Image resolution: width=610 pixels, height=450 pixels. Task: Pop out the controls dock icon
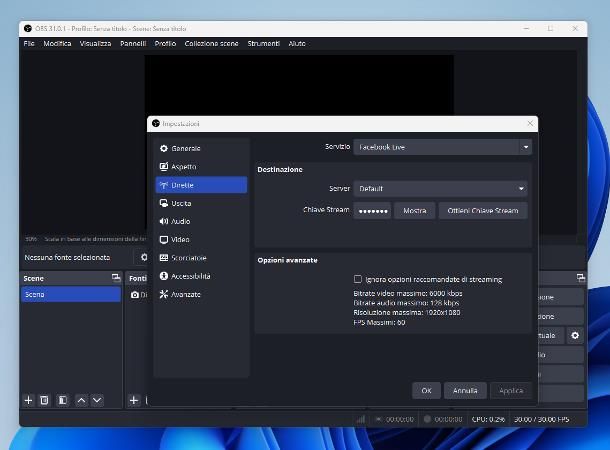pyautogui.click(x=581, y=278)
